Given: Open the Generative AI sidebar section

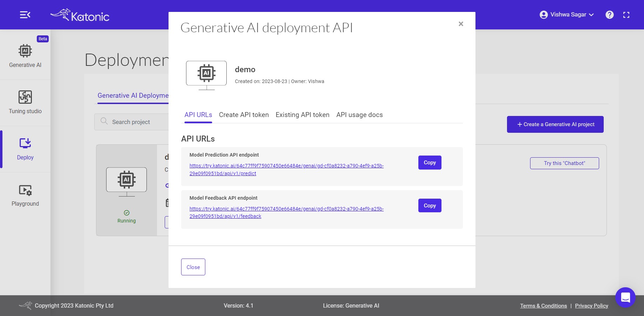Looking at the screenshot, I should click(25, 56).
